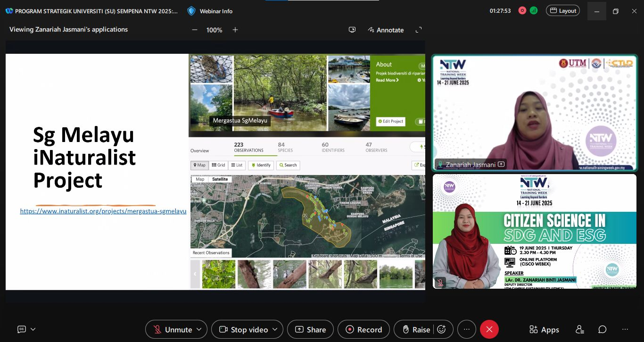
Task: Open the reactions smiley icon
Action: click(442, 329)
